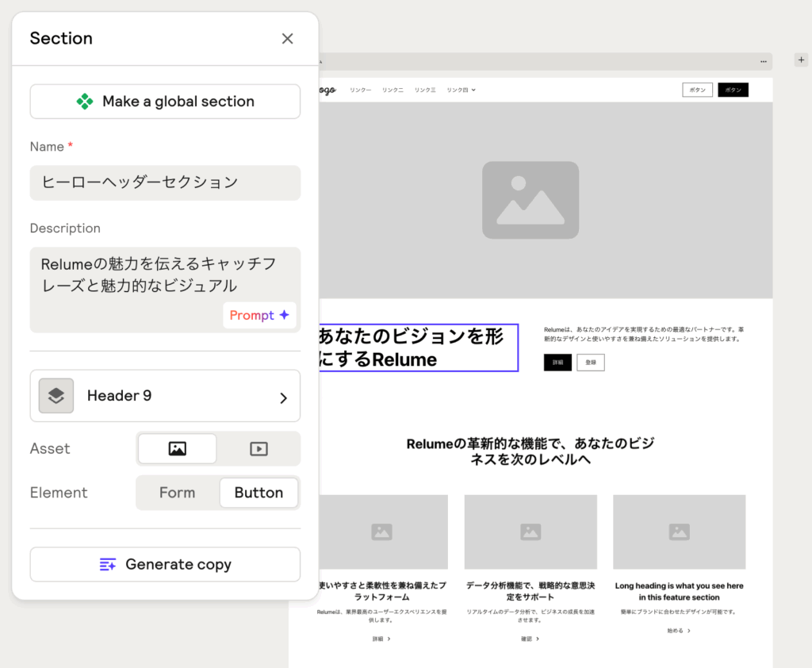Open the Prompt sparkle button
Screen dimensions: 812x668
click(259, 315)
